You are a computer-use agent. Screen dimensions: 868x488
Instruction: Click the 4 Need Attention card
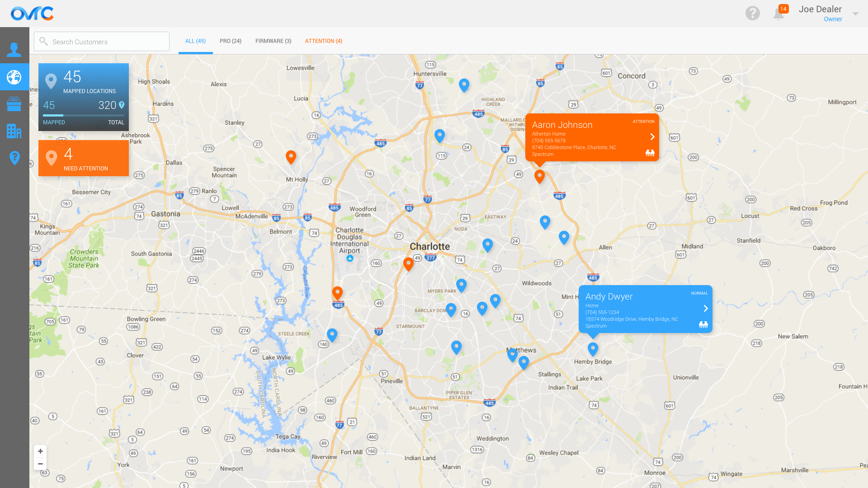[84, 158]
